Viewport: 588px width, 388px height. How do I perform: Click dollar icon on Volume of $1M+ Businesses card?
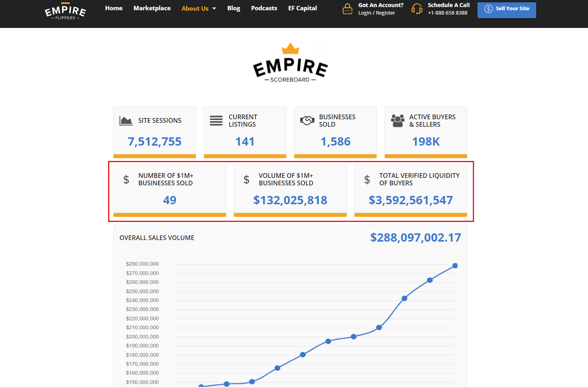[246, 179]
